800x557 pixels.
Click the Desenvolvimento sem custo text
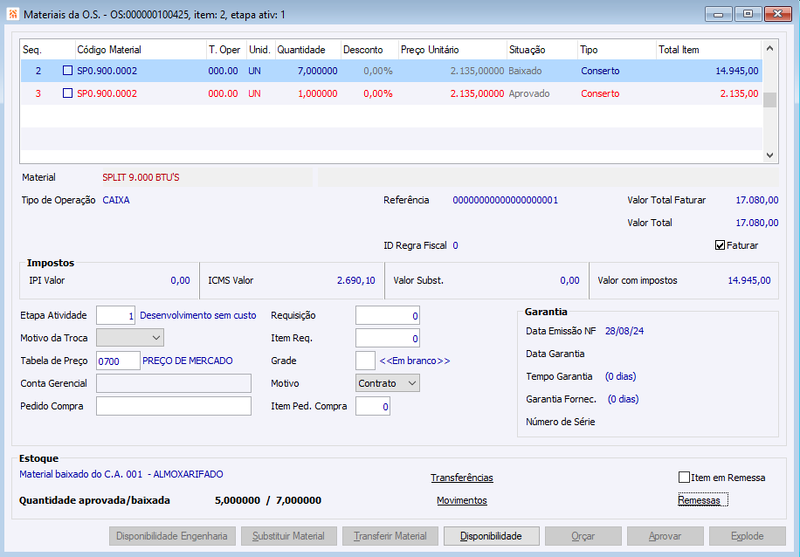pos(198,315)
